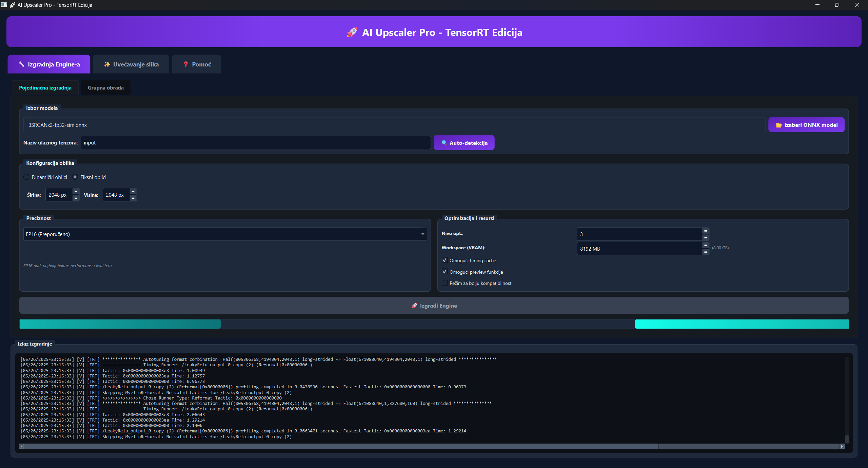This screenshot has width=868, height=468.
Task: Click the left arrow on horizontal log scrollbar
Action: (22, 446)
